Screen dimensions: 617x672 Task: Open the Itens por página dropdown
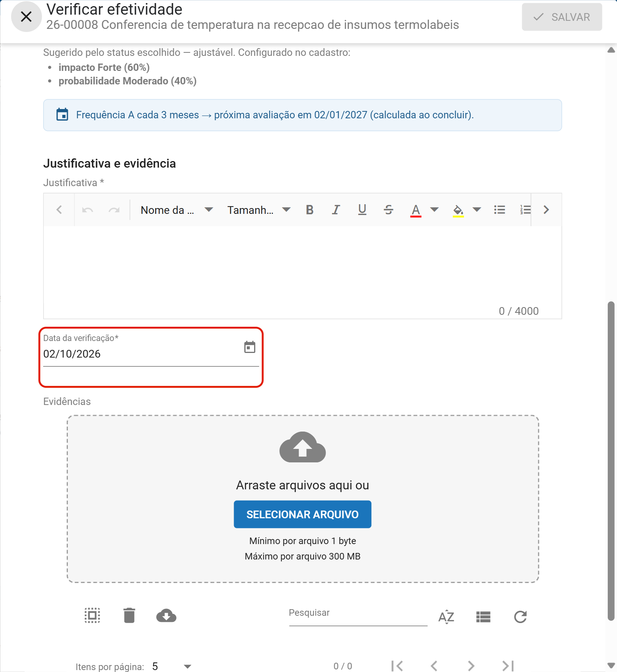click(172, 666)
